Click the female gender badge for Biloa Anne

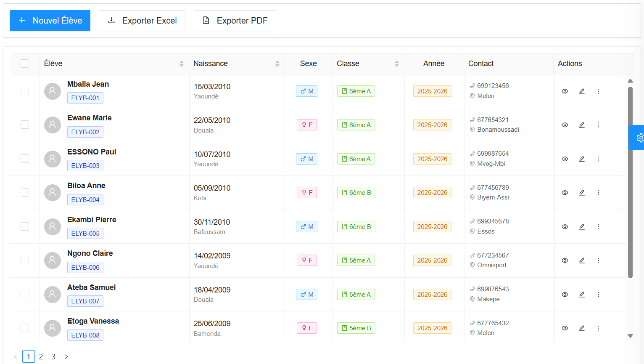tap(306, 192)
